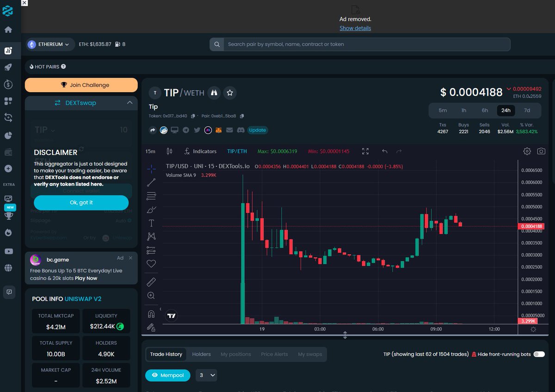The height and width of the screenshot is (392, 555).
Task: Toggle magnet mode on chart
Action: click(151, 314)
